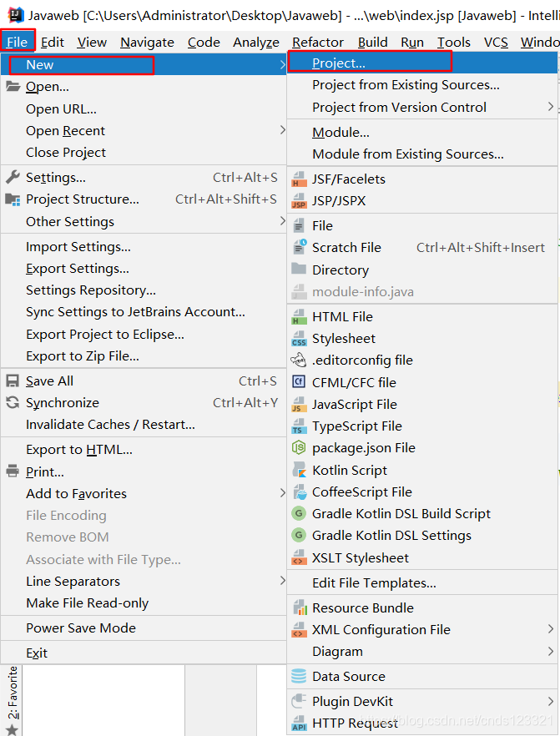Click Open URL... entry
This screenshot has height=736, width=560.
click(144, 108)
